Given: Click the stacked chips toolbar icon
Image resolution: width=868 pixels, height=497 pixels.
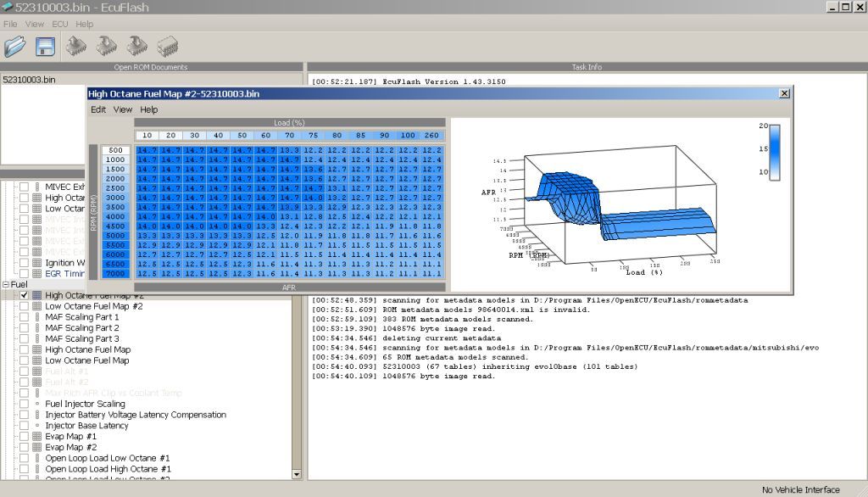Looking at the screenshot, I should [168, 47].
